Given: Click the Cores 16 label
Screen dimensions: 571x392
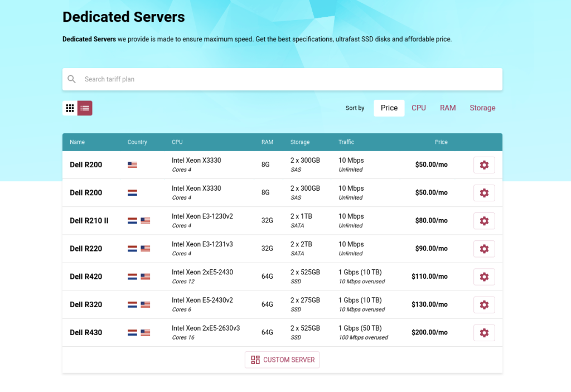Looking at the screenshot, I should (x=183, y=338).
